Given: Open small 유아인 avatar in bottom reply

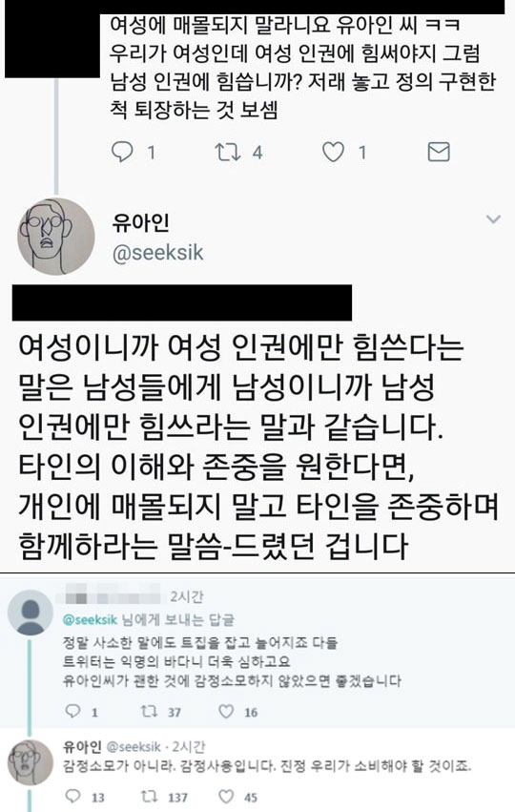Looking at the screenshot, I should pyautogui.click(x=31, y=762).
